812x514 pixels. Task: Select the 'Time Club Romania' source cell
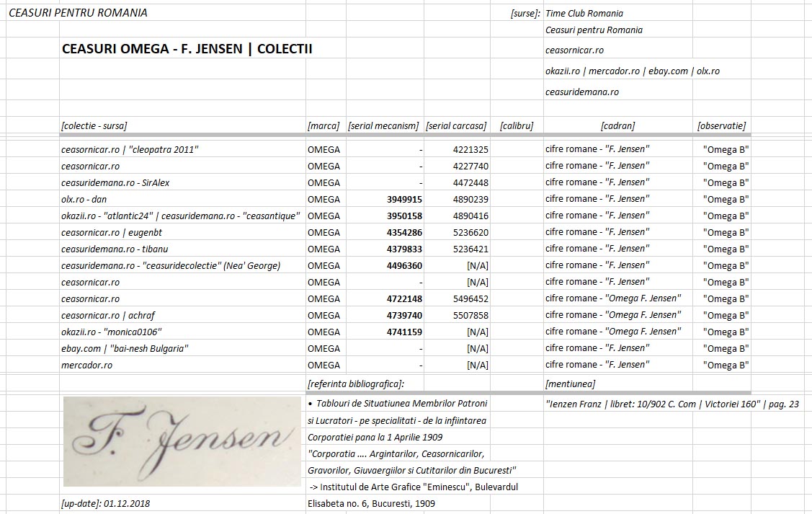tap(584, 14)
